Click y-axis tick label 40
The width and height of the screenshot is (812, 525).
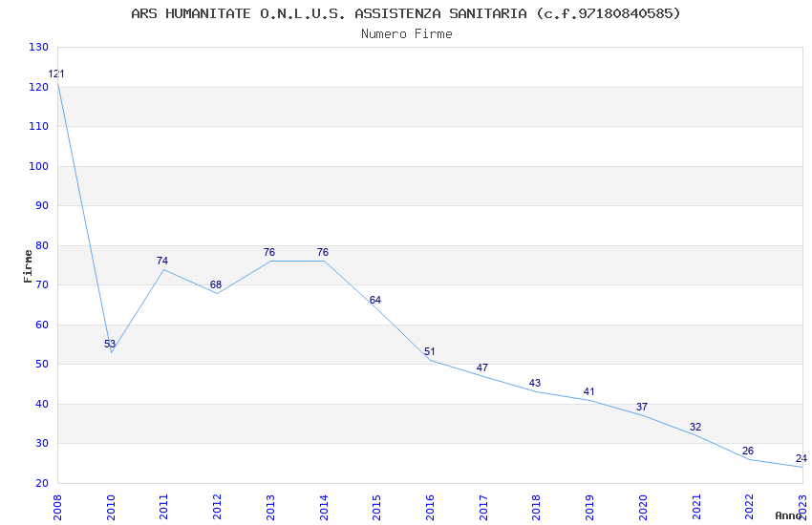point(42,404)
